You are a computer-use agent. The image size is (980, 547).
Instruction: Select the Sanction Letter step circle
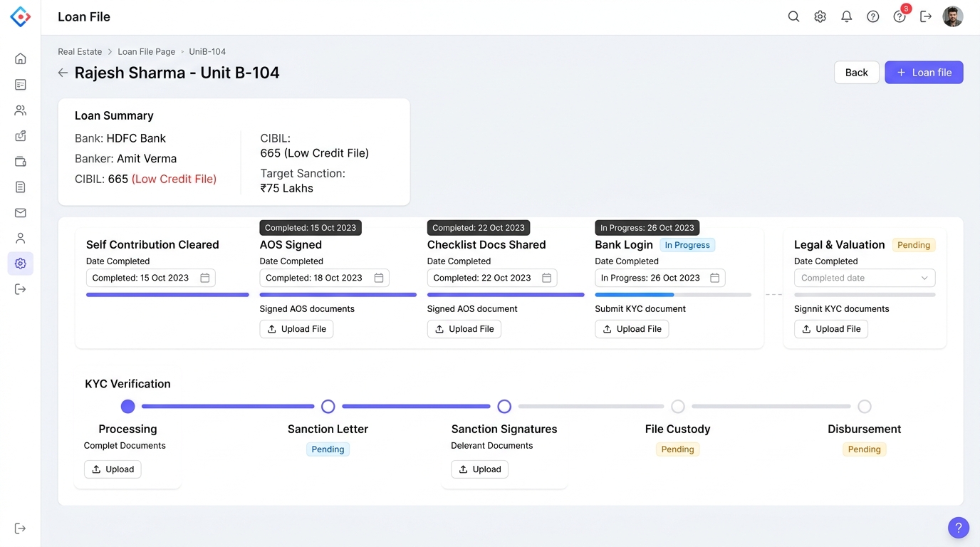click(328, 407)
